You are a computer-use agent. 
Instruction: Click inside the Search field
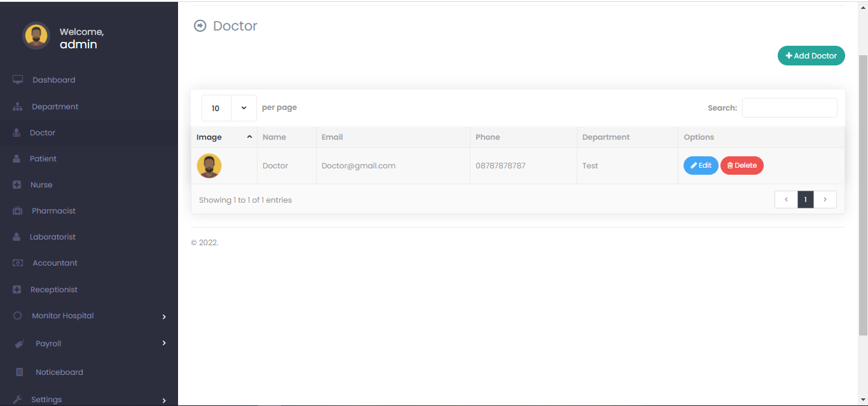point(789,107)
